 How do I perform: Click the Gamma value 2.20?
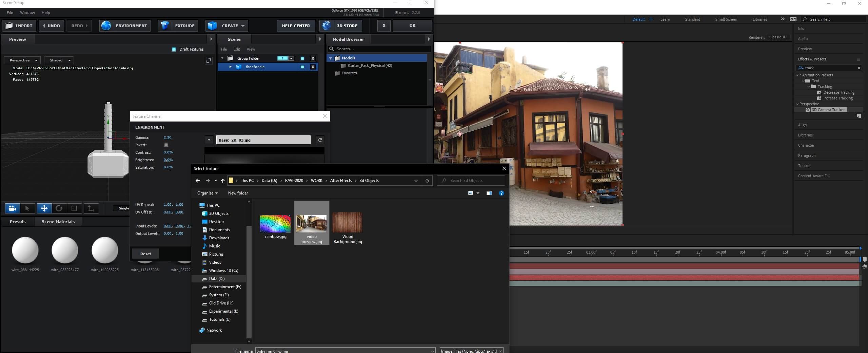click(x=167, y=137)
